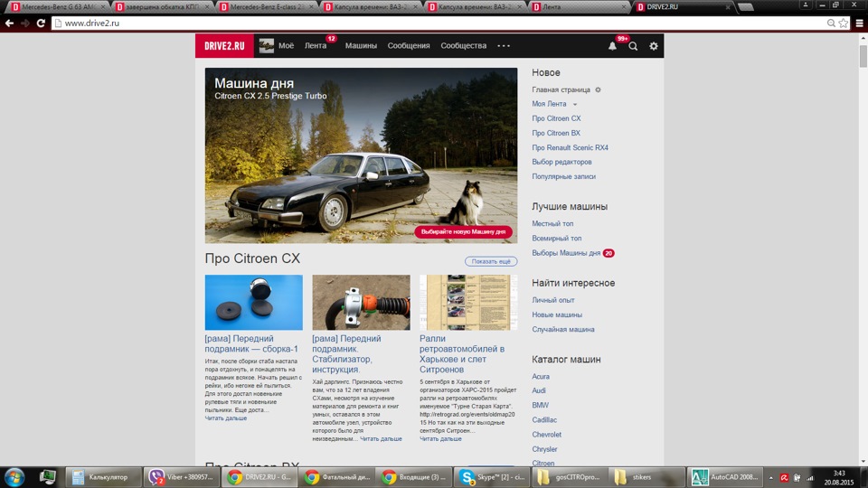
Task: Switch to the Лента browser tab
Action: pos(579,7)
